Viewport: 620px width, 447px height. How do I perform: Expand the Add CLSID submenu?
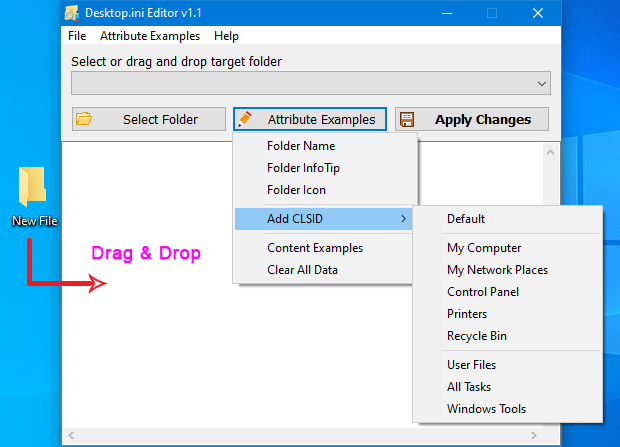pos(325,219)
